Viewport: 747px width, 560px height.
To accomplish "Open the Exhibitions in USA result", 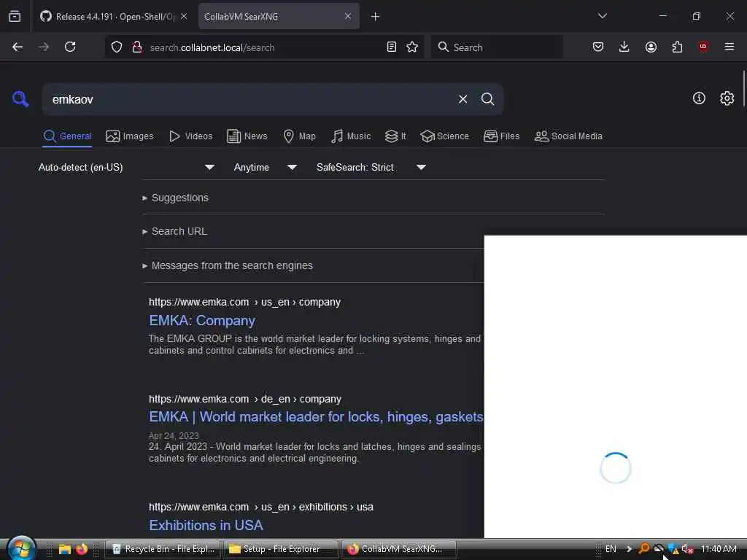I will [206, 525].
